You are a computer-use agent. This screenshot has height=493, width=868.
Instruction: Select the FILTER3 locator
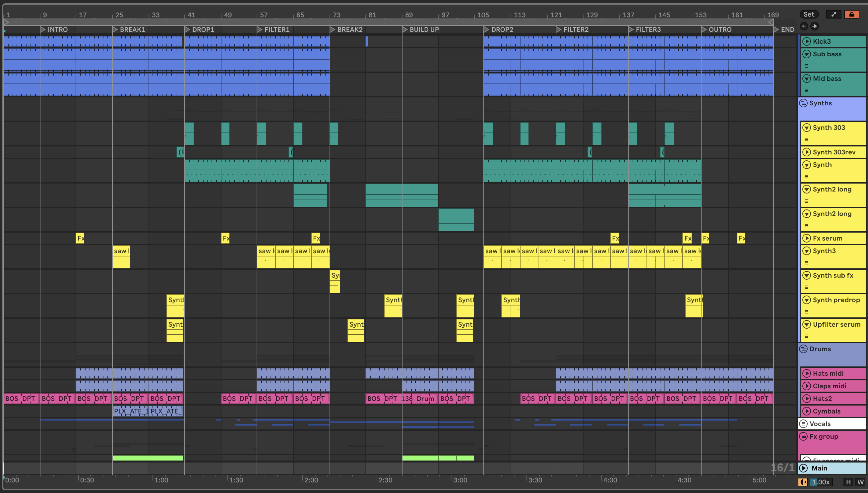(645, 29)
